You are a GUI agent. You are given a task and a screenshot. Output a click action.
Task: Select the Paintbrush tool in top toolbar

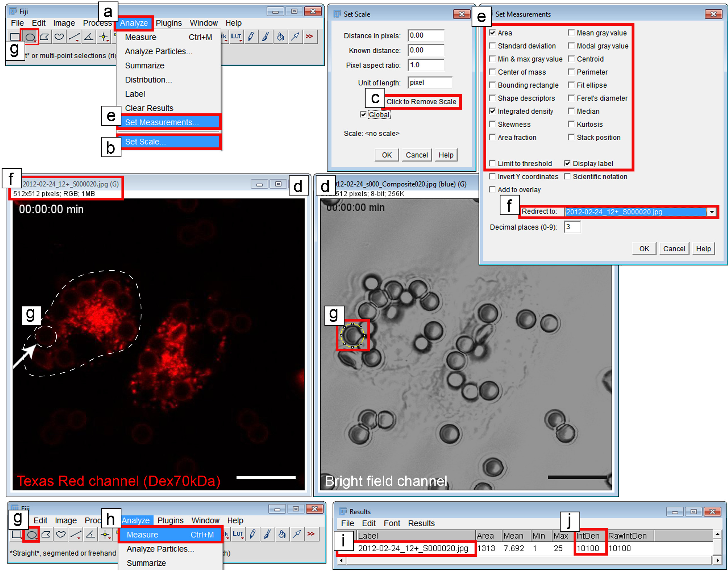(x=266, y=37)
